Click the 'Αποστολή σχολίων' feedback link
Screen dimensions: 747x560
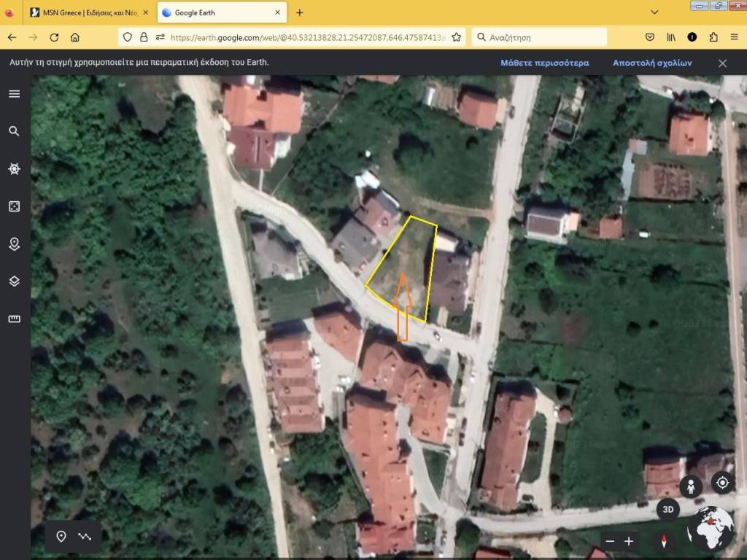point(652,63)
